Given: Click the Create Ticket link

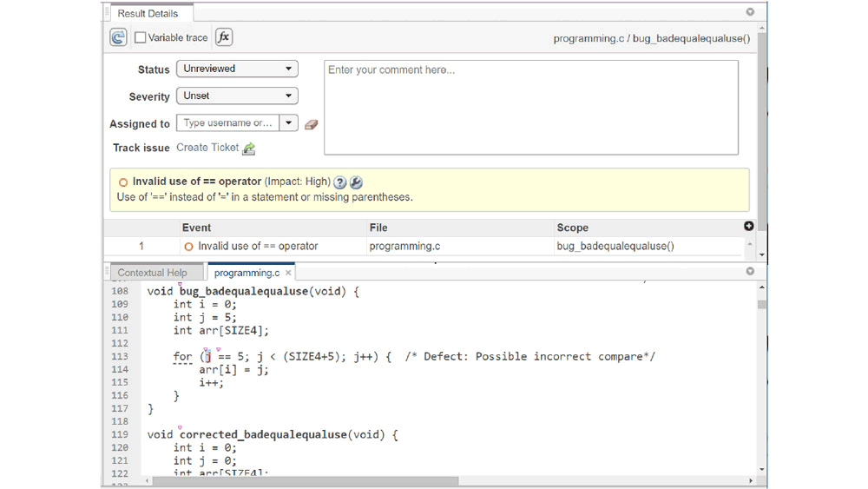Looking at the screenshot, I should click(x=207, y=148).
